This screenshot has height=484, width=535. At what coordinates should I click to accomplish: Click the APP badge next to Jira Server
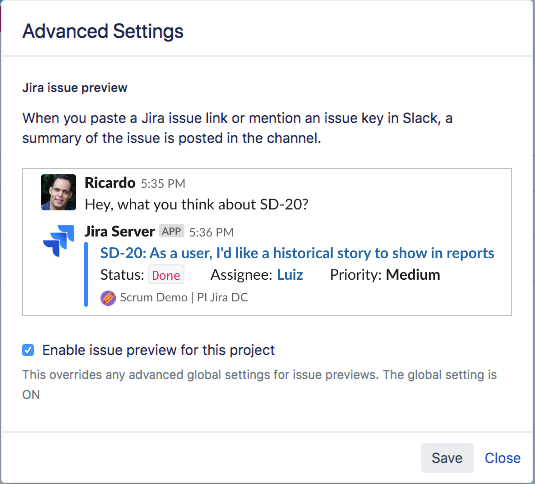171,231
